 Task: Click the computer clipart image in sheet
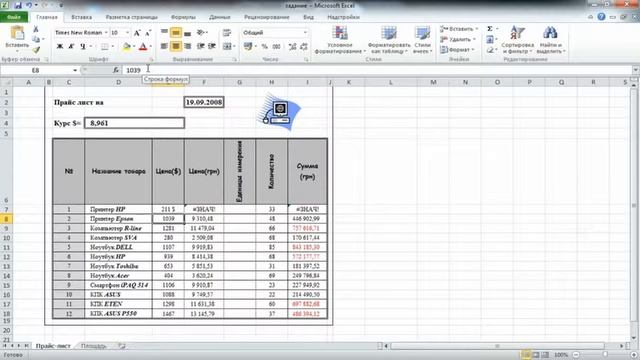279,112
